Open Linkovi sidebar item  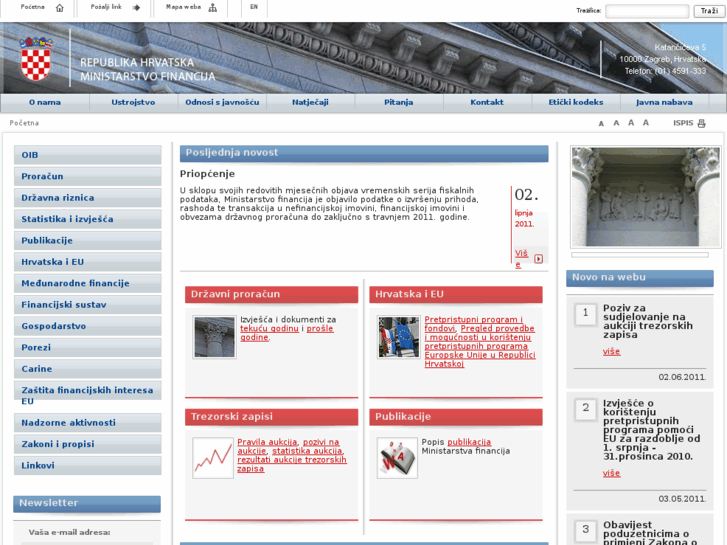pyautogui.click(x=88, y=465)
